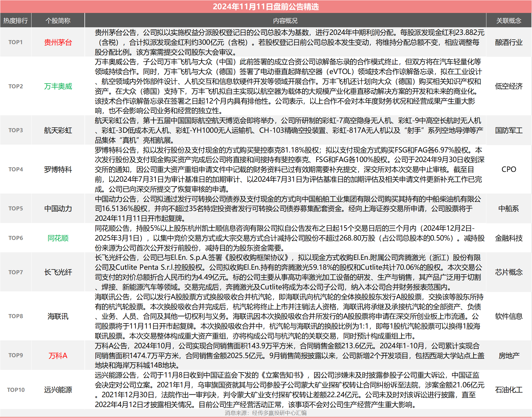Click the concept cell 石油化工
Viewport: 532px width, 418px height.
point(509,390)
